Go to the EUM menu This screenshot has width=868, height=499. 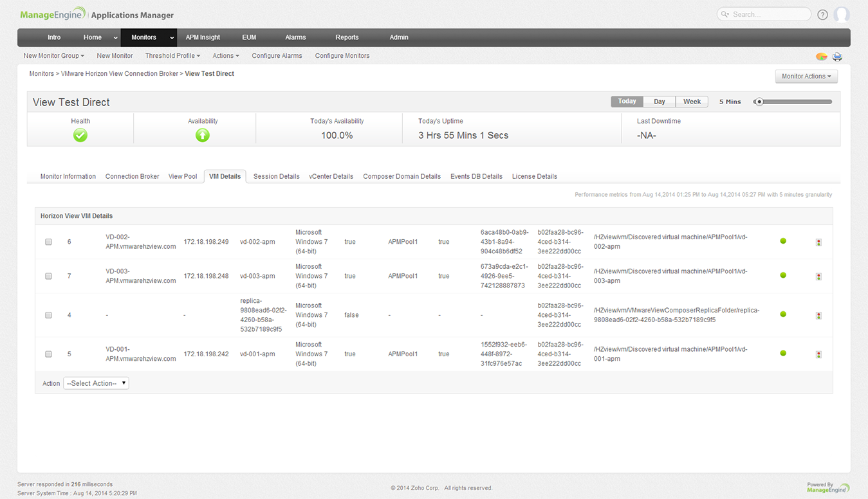249,37
